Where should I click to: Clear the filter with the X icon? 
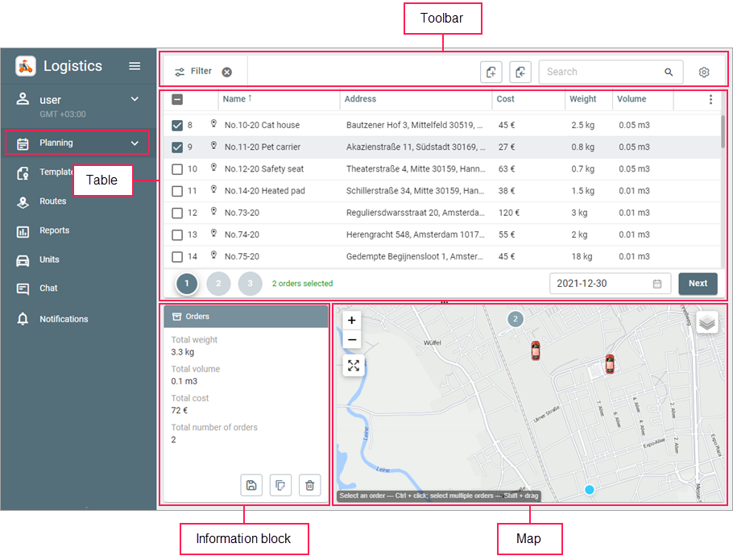[x=227, y=72]
